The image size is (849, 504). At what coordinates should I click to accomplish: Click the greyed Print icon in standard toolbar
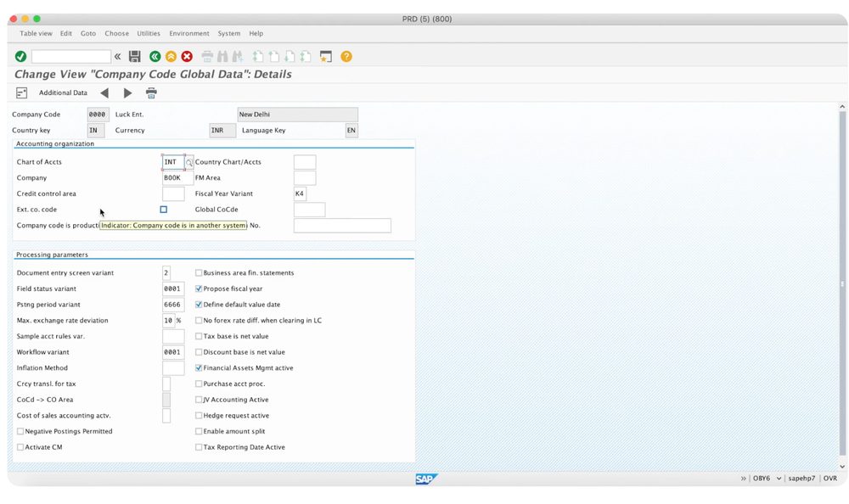coord(207,56)
